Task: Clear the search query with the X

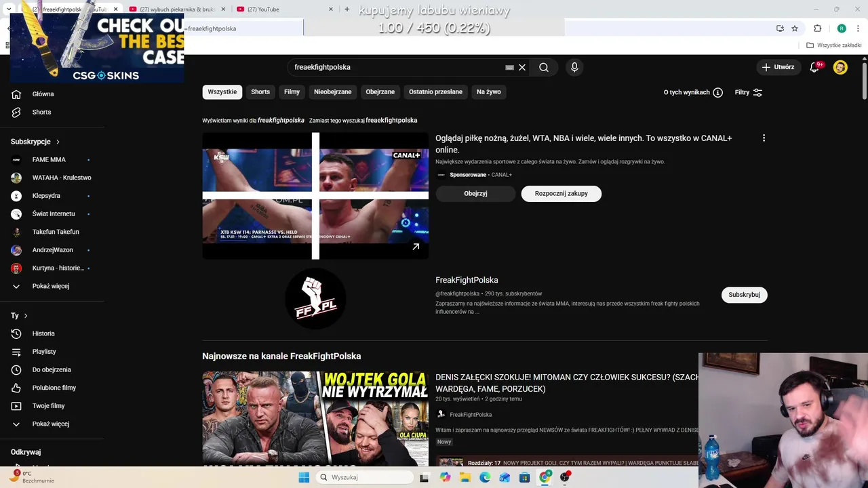Action: tap(522, 67)
